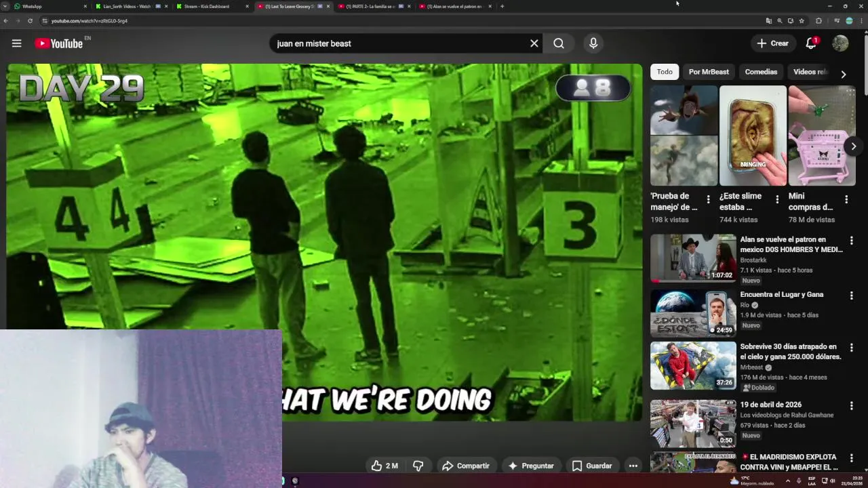Start voice search with the microphone
This screenshot has width=868, height=488.
(593, 43)
